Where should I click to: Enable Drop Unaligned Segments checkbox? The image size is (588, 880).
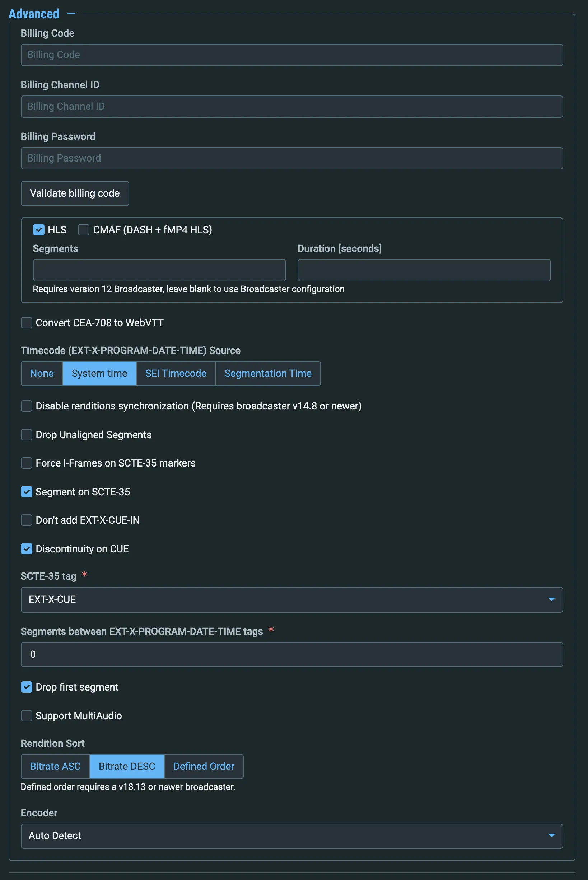tap(27, 435)
